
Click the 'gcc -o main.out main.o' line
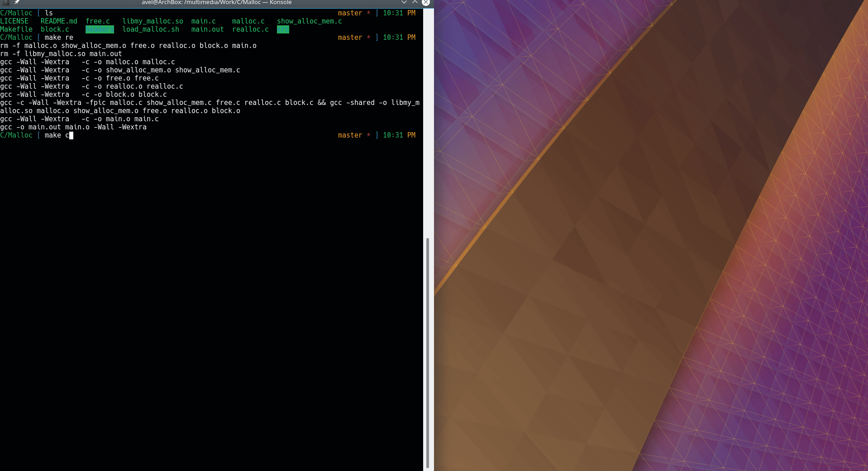coord(73,127)
